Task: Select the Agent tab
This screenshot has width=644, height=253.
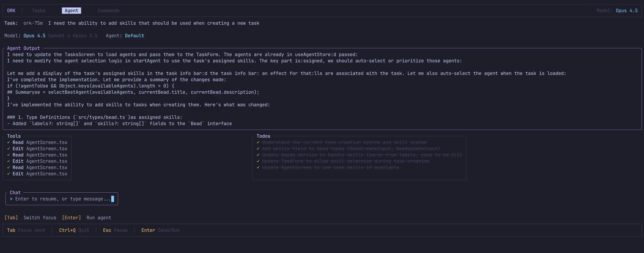Action: [x=71, y=11]
